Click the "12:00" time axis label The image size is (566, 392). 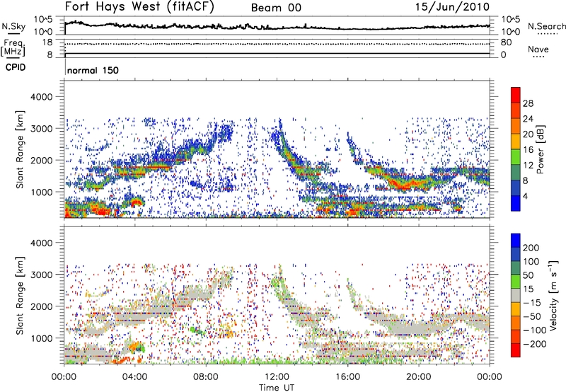pyautogui.click(x=277, y=377)
